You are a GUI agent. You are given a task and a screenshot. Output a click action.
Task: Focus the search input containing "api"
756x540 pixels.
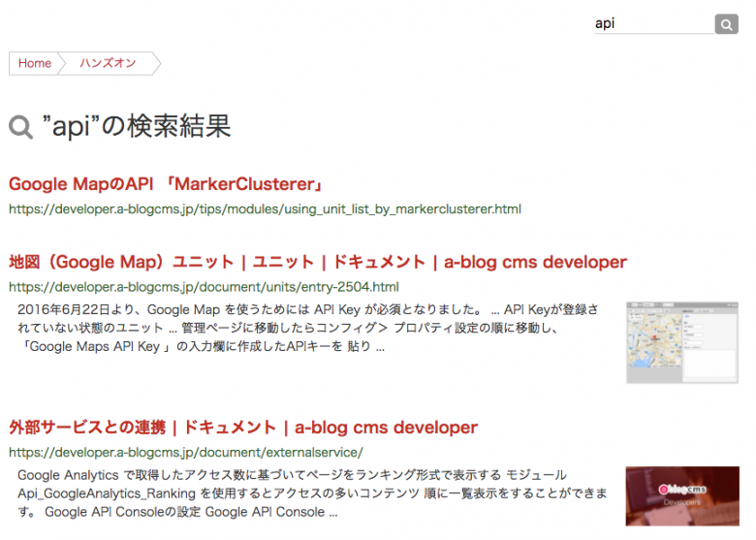tap(654, 23)
